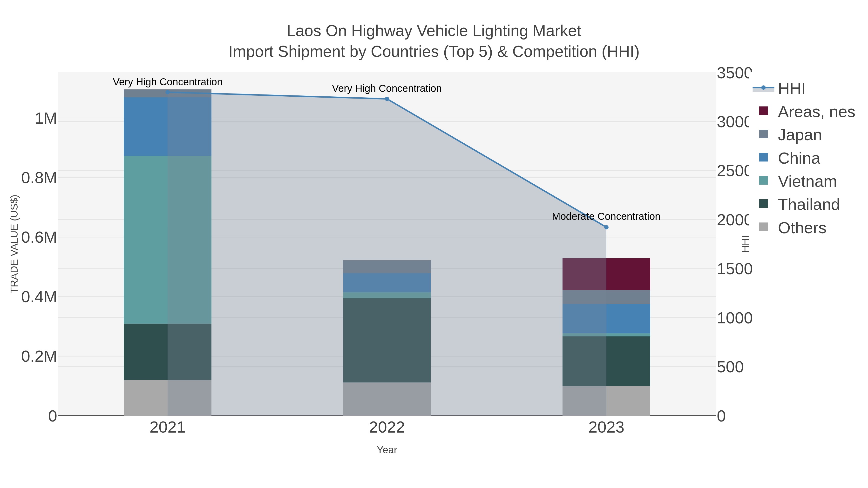The height and width of the screenshot is (488, 868).
Task: Click the chart title Laos On Highway Vehicle Lighting Market
Action: tap(434, 31)
